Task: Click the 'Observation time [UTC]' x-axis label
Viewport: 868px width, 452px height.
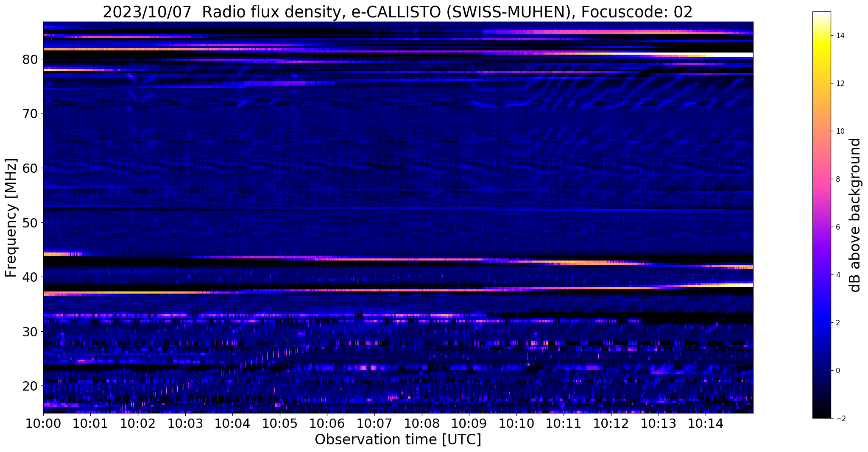Action: (x=398, y=440)
